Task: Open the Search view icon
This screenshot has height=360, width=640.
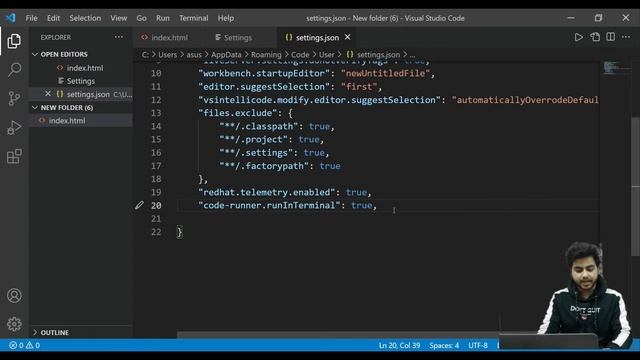Action: pos(14,69)
